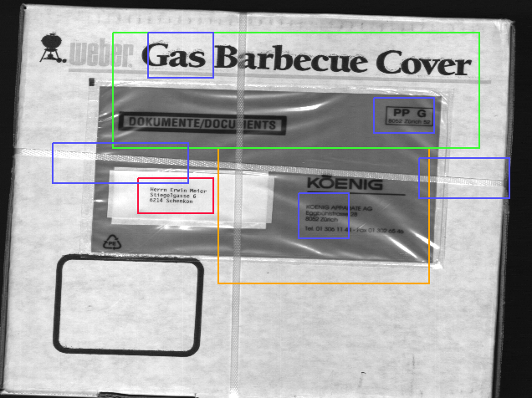Screen dimensions: 532x398
Task: Click the 'Tel. 01 306 11 41' phone line
Action: click(327, 229)
